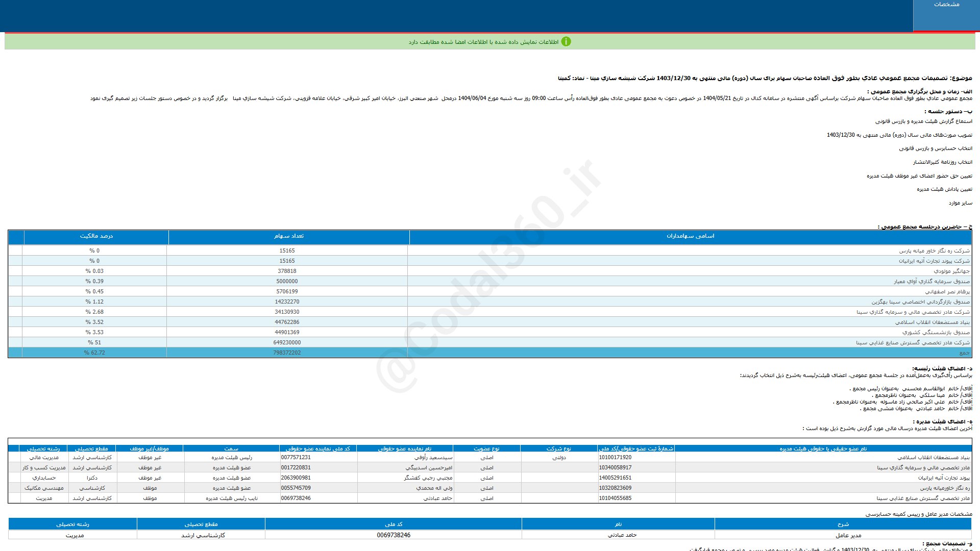Click the مدیر عامل cell
980x551 pixels.
(848, 535)
